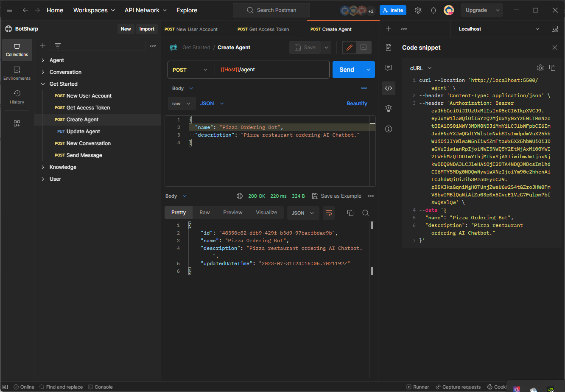The image size is (565, 392).
Task: Copy the response body
Action: [350, 213]
